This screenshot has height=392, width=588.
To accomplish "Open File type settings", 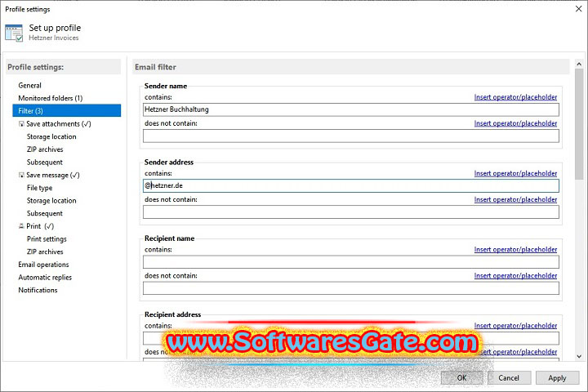I will (39, 188).
